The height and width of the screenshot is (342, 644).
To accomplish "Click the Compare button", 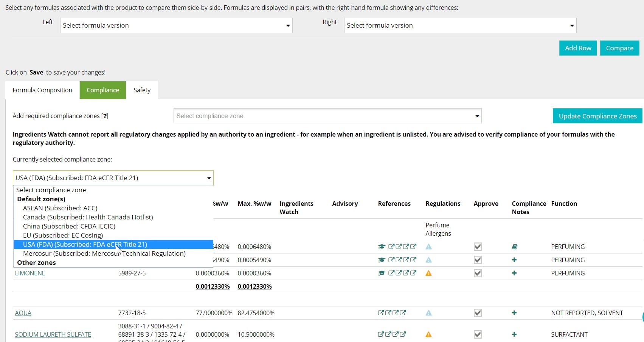I will click(619, 48).
